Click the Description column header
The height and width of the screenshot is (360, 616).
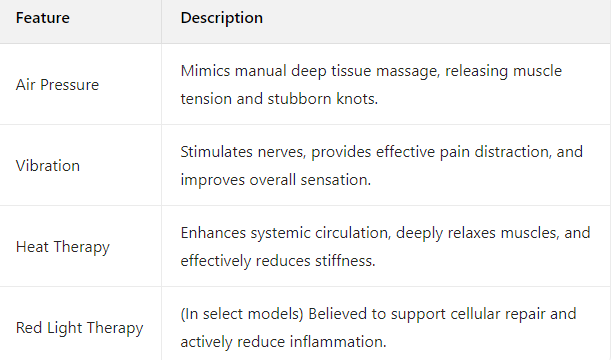point(222,18)
